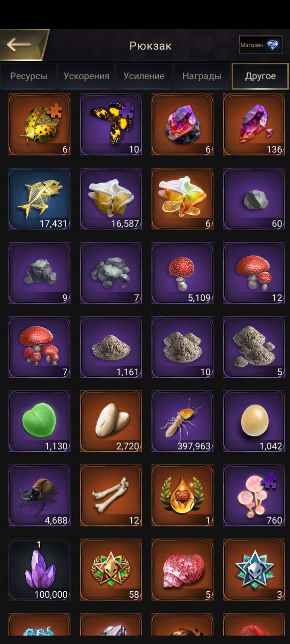290x644 pixels.
Task: Choose the single red mushroom 5,109
Action: [x=182, y=272]
